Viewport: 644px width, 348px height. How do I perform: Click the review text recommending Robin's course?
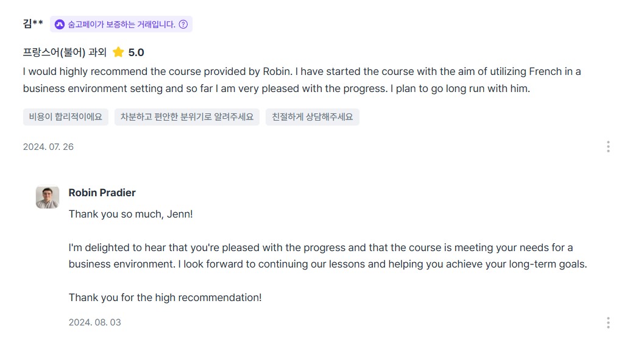(302, 80)
